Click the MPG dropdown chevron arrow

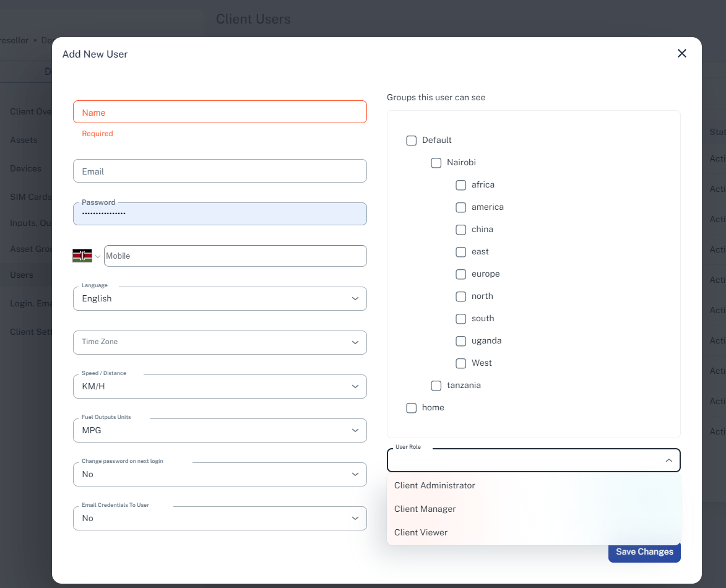tap(355, 431)
